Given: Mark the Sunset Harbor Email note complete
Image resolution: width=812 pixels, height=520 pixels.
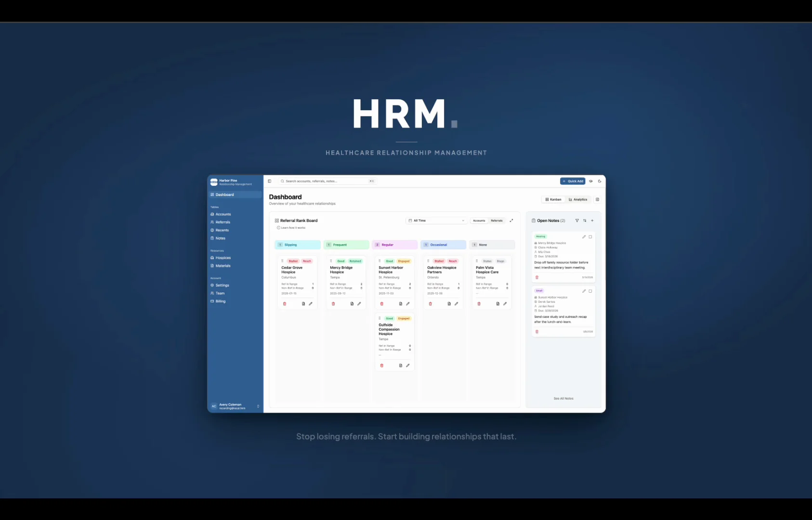Looking at the screenshot, I should [590, 291].
